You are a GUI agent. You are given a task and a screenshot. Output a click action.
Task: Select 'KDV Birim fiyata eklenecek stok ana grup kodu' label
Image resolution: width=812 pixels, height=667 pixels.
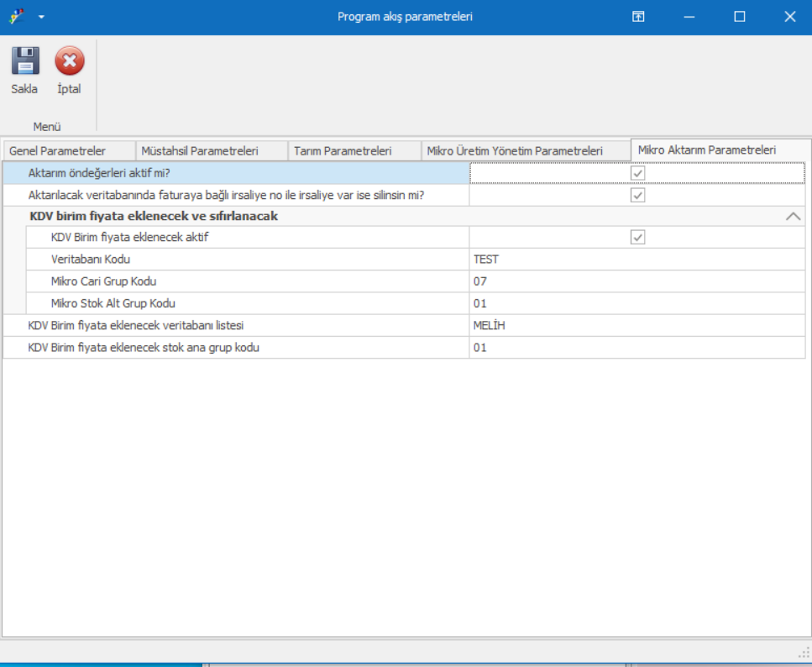pyautogui.click(x=144, y=347)
